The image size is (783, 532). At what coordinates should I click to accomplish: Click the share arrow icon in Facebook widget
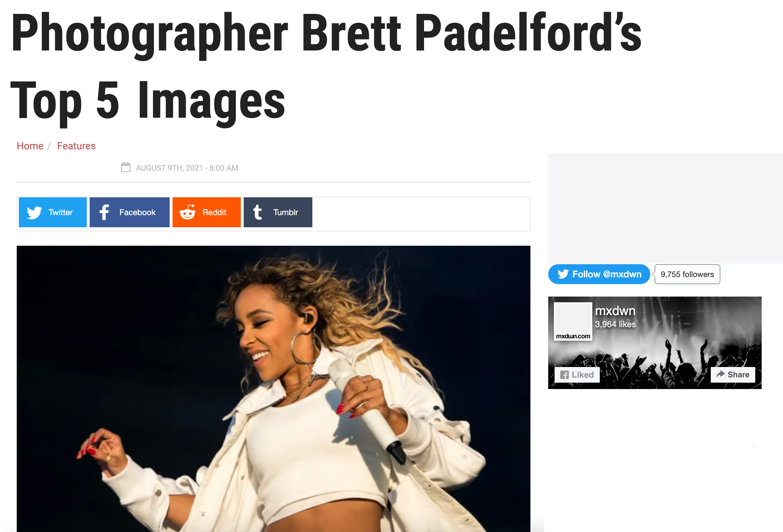(721, 374)
